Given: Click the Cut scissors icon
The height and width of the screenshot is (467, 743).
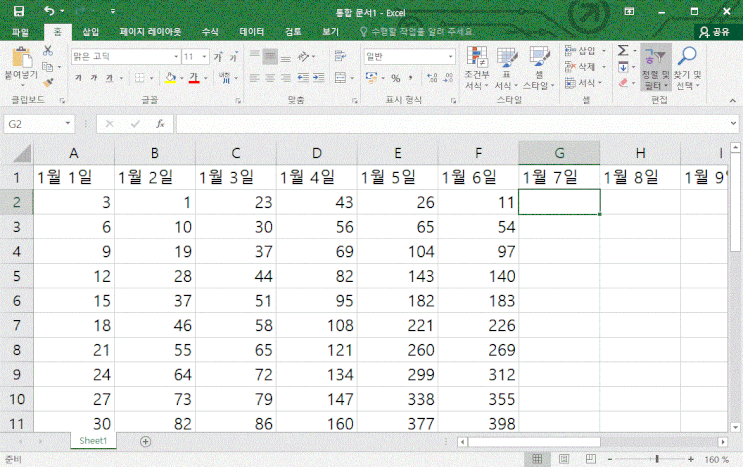Looking at the screenshot, I should [x=48, y=51].
